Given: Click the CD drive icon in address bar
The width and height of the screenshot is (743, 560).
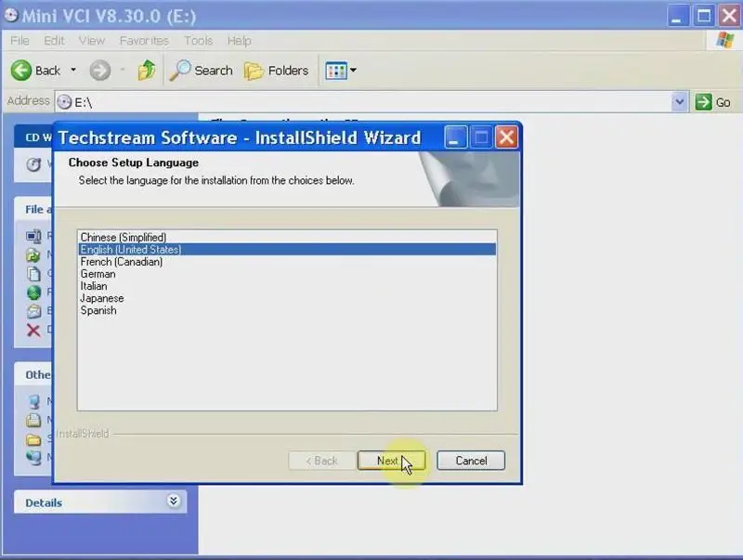Looking at the screenshot, I should pos(64,102).
